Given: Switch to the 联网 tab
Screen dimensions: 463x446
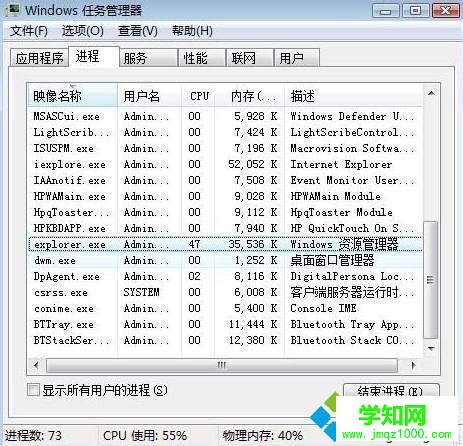Looking at the screenshot, I should (x=250, y=58).
